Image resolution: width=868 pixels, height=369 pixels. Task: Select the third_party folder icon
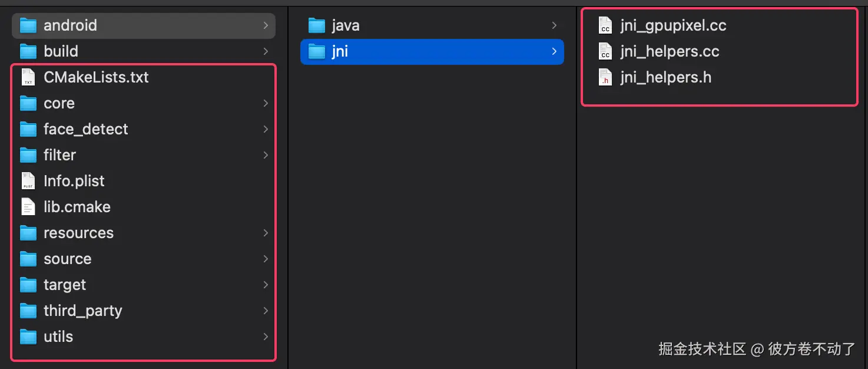tap(28, 311)
